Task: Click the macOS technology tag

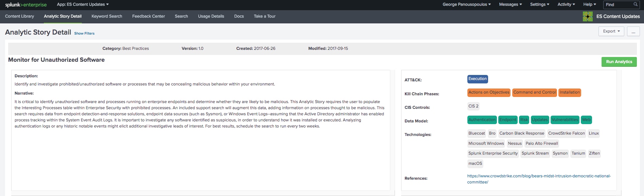Action: tap(475, 163)
